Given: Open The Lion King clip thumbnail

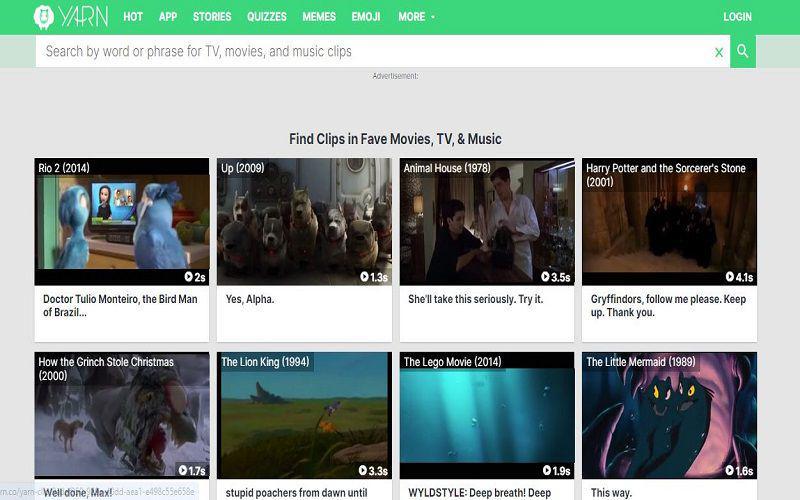Looking at the screenshot, I should pos(305,415).
